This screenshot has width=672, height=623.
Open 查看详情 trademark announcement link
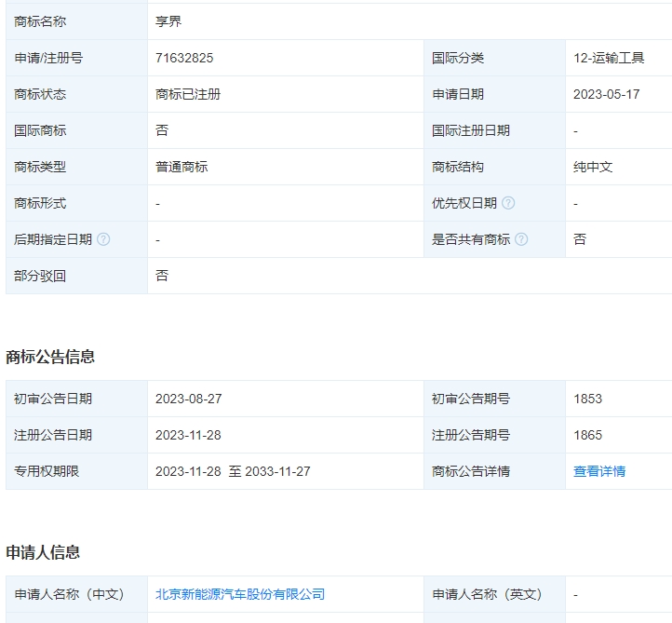point(599,471)
